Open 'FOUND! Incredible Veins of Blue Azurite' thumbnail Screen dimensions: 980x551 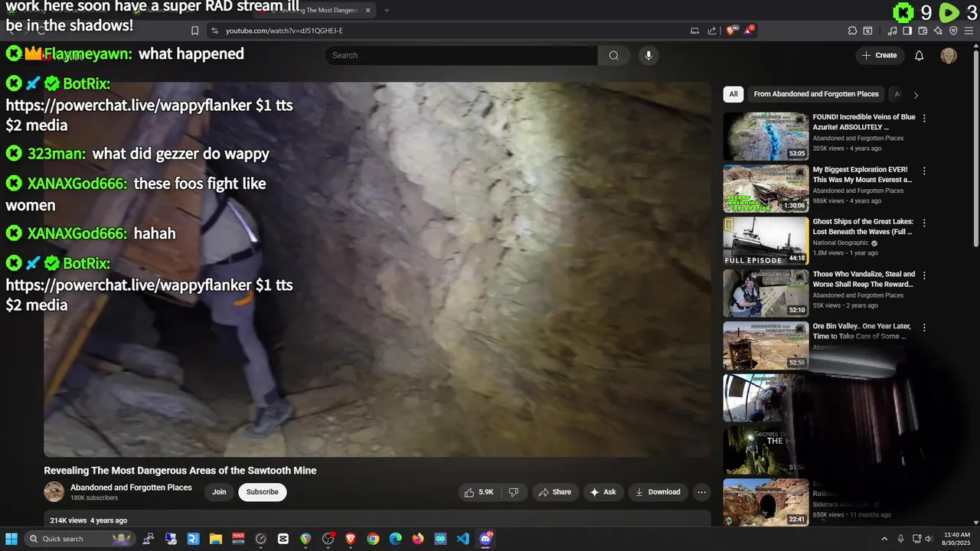(x=766, y=136)
